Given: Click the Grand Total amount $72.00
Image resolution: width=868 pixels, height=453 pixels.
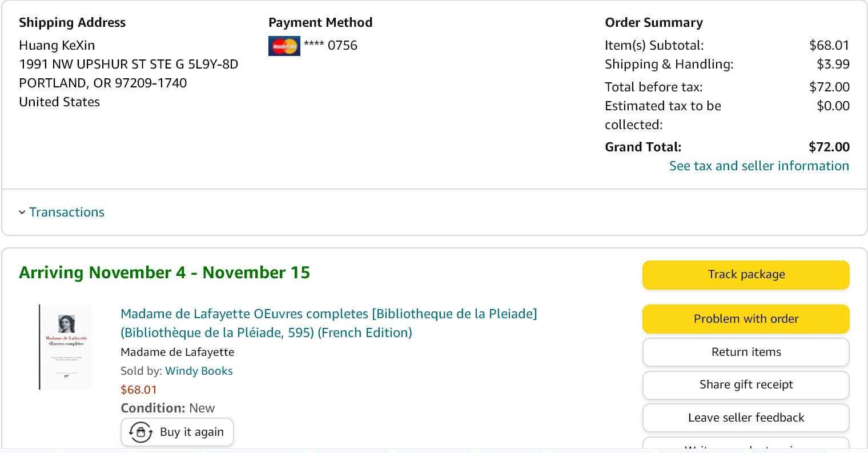Looking at the screenshot, I should pos(829,147).
